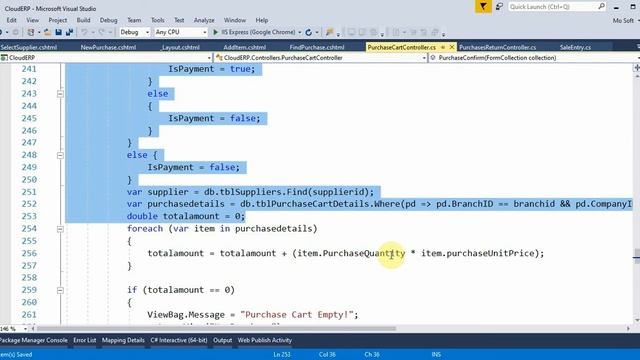Screen dimensions: 640x360
Task: Click the pin icon on PurchaseCartController tab
Action: click(x=443, y=47)
